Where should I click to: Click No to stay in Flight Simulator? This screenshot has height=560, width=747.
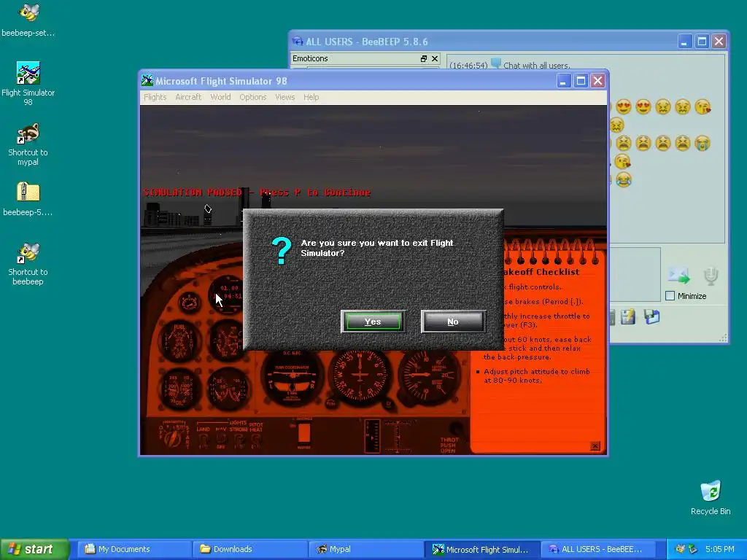click(x=453, y=322)
